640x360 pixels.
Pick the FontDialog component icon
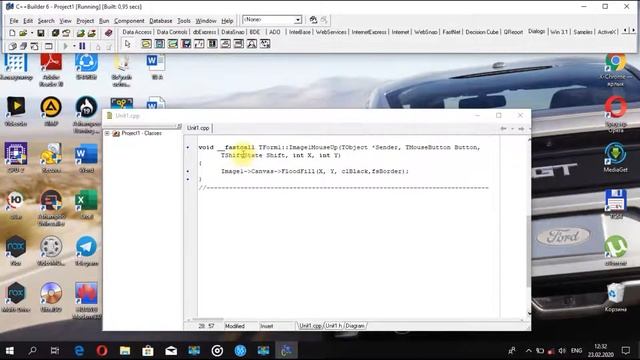pos(199,44)
